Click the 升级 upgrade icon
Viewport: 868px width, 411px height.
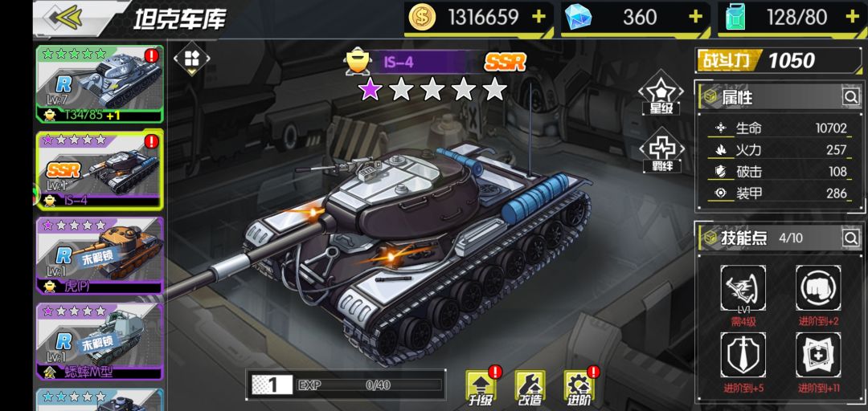click(x=481, y=388)
